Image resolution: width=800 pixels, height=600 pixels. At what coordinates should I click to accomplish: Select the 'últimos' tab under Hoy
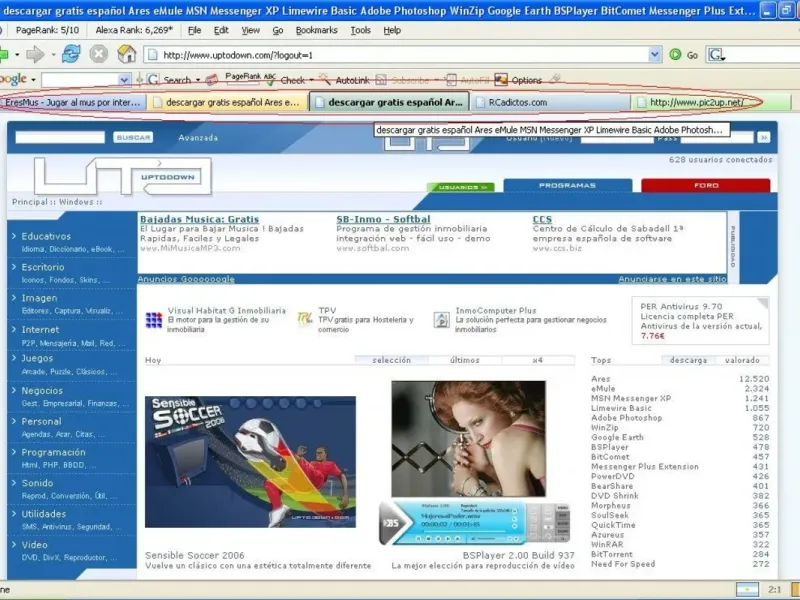coord(465,360)
